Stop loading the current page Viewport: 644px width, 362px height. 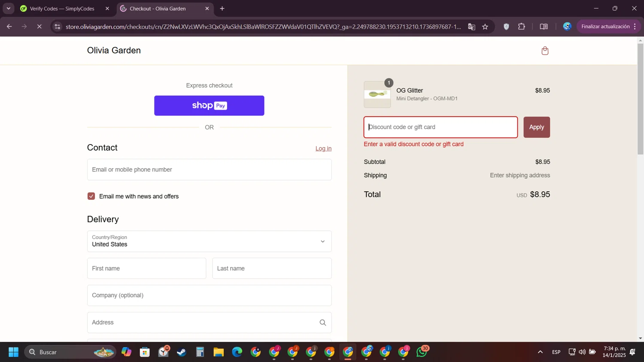coord(39,27)
